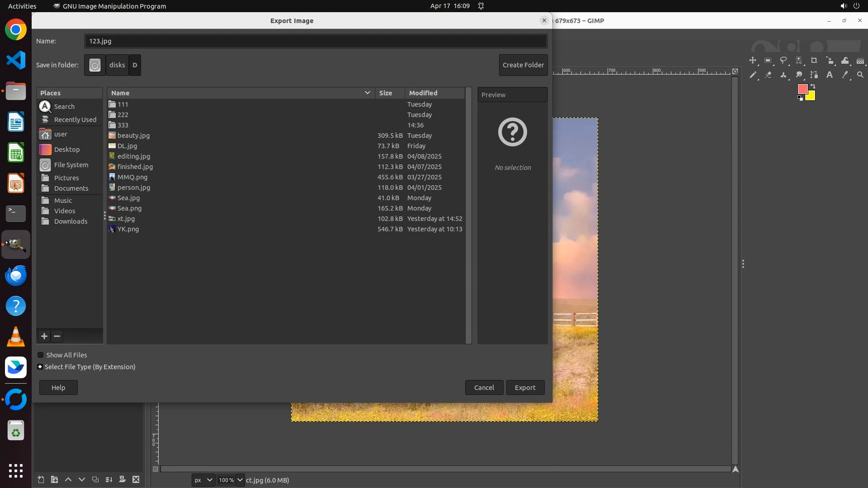
Task: Sort files by the Modified column
Action: tap(423, 93)
